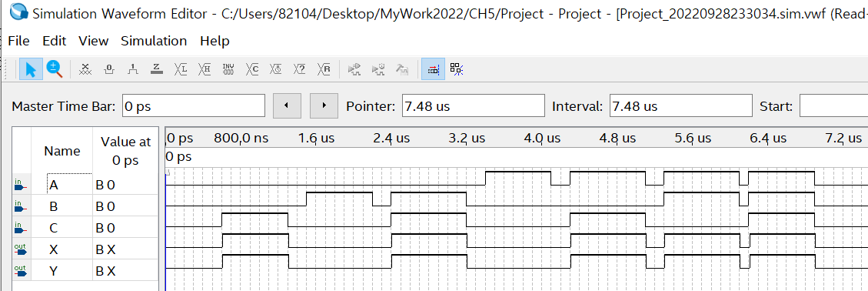Click value B X of signal Y

click(105, 271)
